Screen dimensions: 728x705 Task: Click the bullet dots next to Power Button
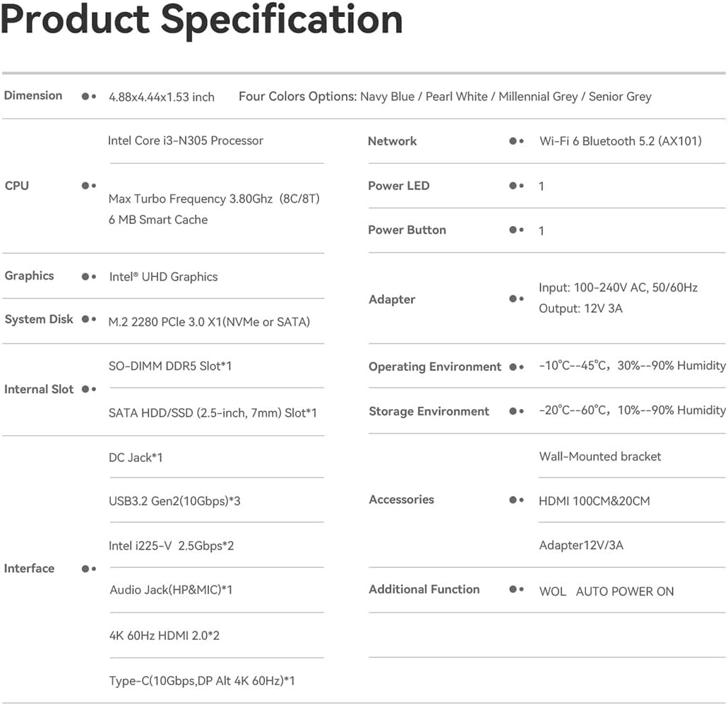coord(517,230)
